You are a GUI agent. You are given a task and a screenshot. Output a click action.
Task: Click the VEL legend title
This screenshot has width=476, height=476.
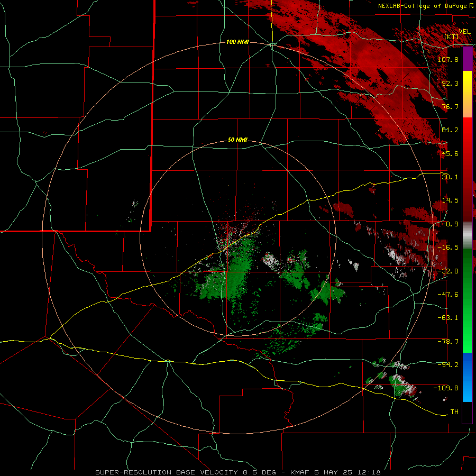[x=464, y=32]
